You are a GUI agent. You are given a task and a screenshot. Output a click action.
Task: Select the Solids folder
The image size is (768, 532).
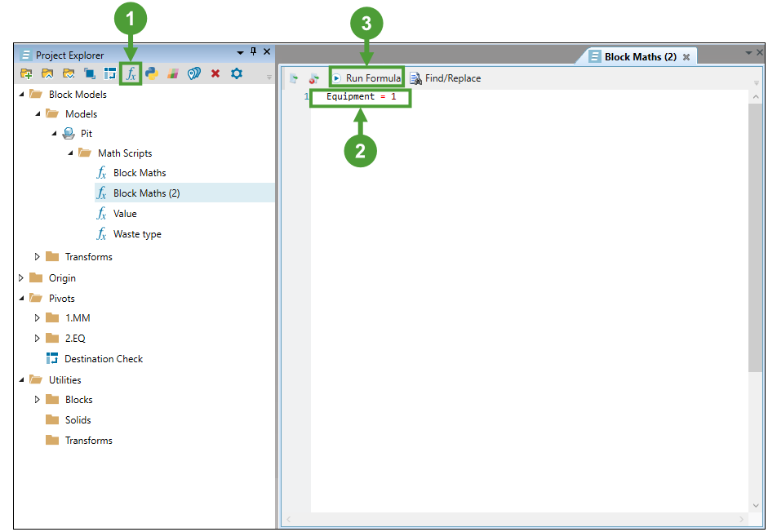(78, 420)
